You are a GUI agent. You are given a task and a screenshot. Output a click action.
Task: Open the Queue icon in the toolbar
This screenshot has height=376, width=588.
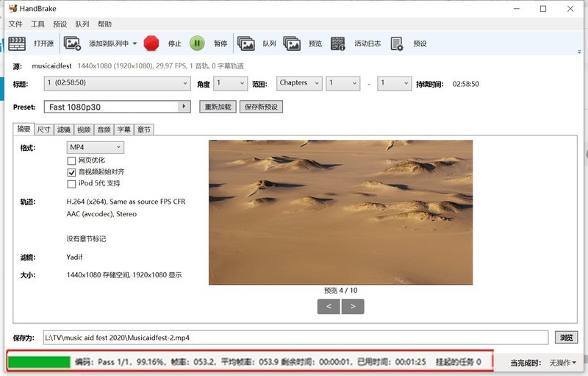tap(246, 43)
